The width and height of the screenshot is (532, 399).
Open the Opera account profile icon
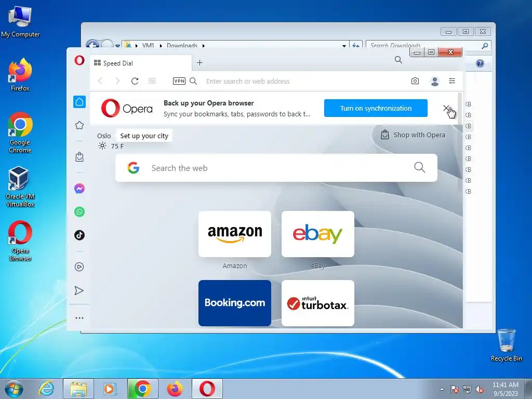click(x=435, y=81)
